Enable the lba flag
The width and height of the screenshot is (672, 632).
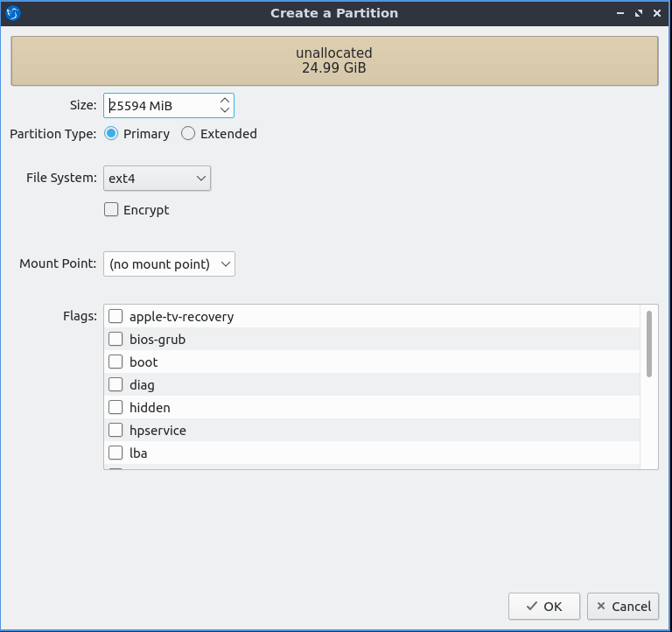[115, 453]
